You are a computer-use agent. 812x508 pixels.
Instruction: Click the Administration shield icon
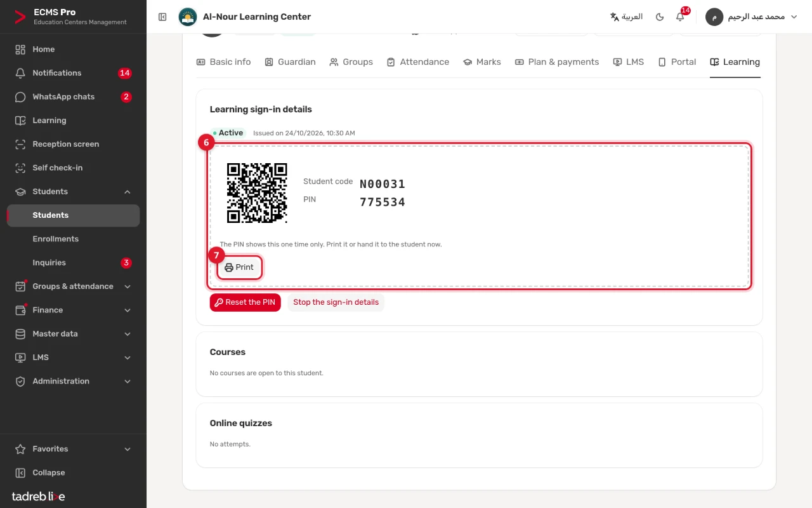[20, 382]
